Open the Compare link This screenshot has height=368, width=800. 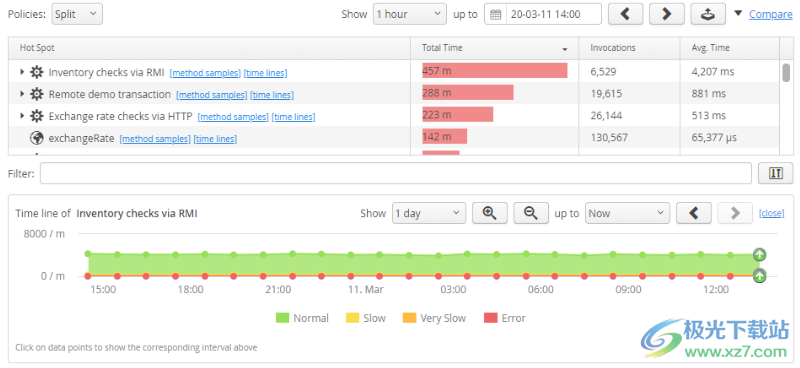[x=770, y=14]
